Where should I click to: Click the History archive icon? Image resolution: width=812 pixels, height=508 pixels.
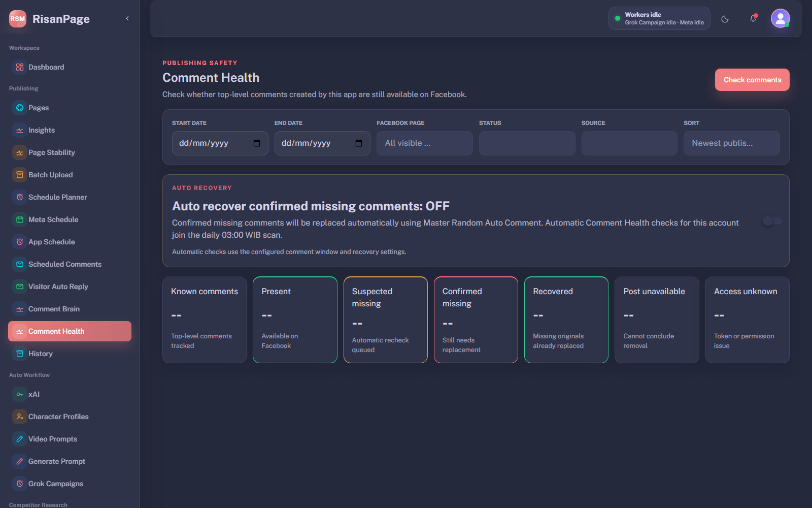[x=20, y=354]
